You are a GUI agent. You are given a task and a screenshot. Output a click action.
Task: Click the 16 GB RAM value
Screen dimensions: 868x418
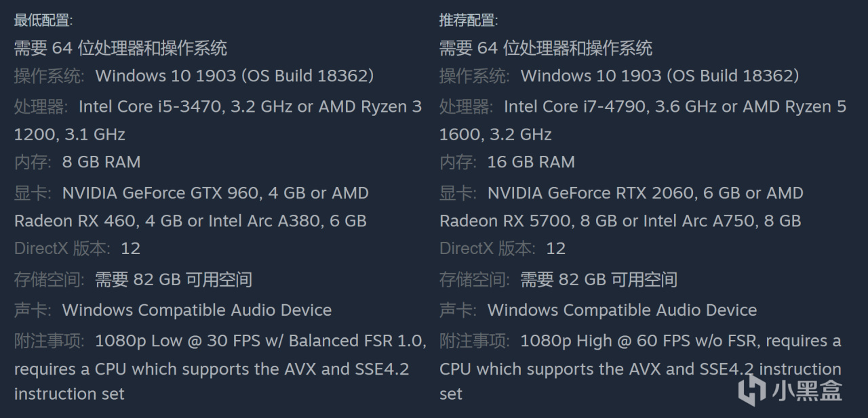pos(531,163)
